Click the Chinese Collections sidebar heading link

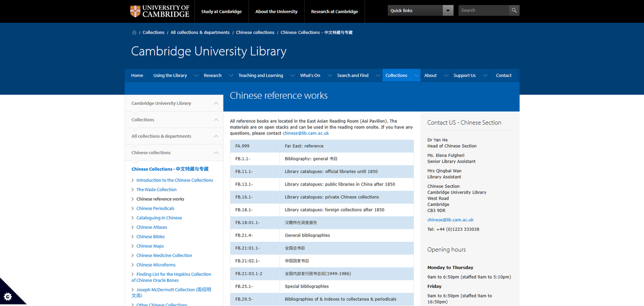(x=170, y=169)
